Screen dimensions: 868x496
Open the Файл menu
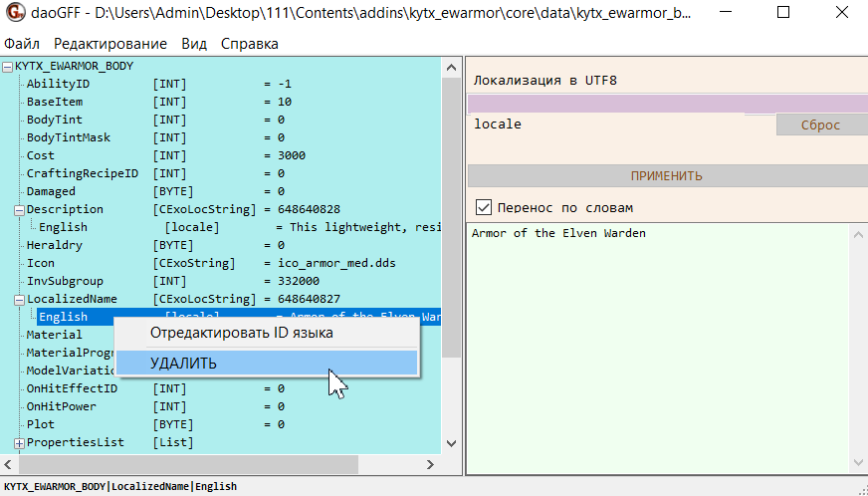click(22, 44)
